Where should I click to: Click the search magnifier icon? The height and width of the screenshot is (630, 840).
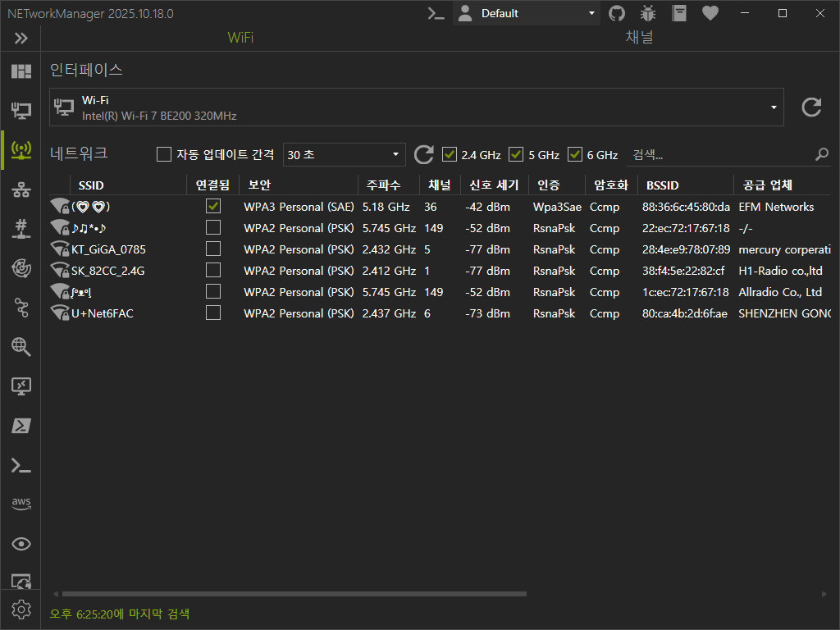pyautogui.click(x=822, y=155)
